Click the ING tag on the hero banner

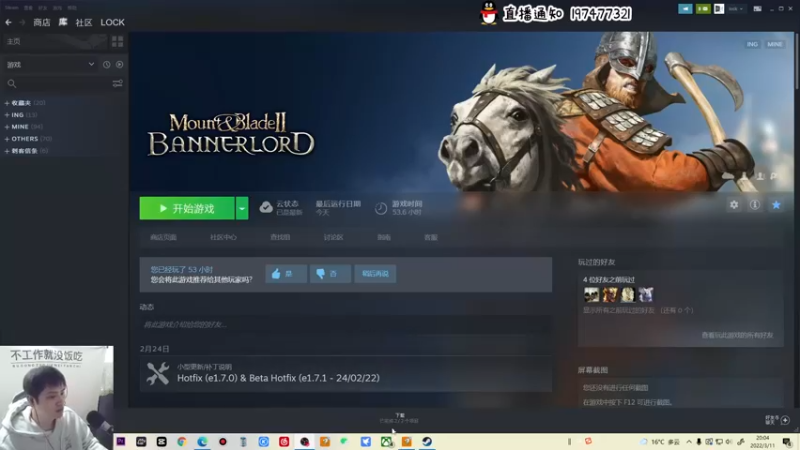coord(752,44)
